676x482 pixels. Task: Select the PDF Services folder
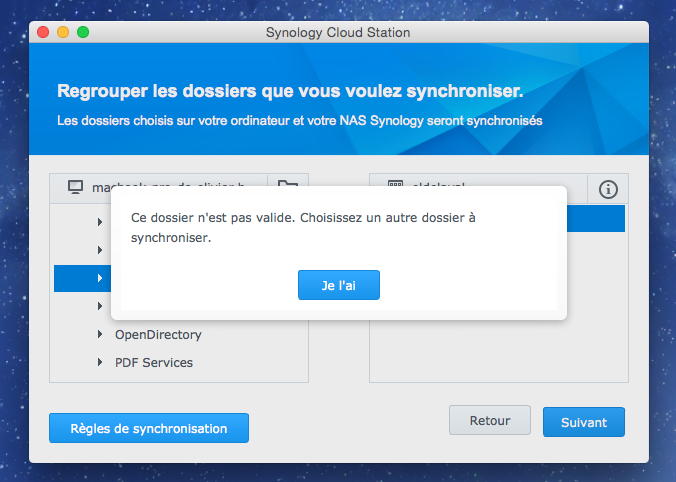[154, 363]
